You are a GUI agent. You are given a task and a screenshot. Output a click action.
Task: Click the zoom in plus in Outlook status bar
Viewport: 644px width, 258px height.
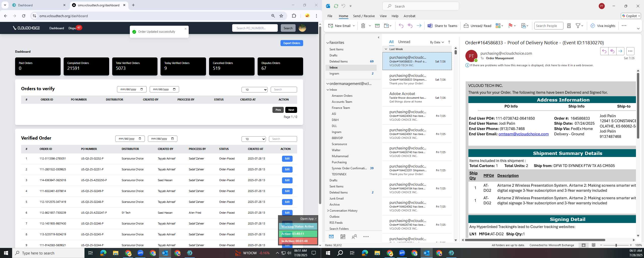(631, 245)
